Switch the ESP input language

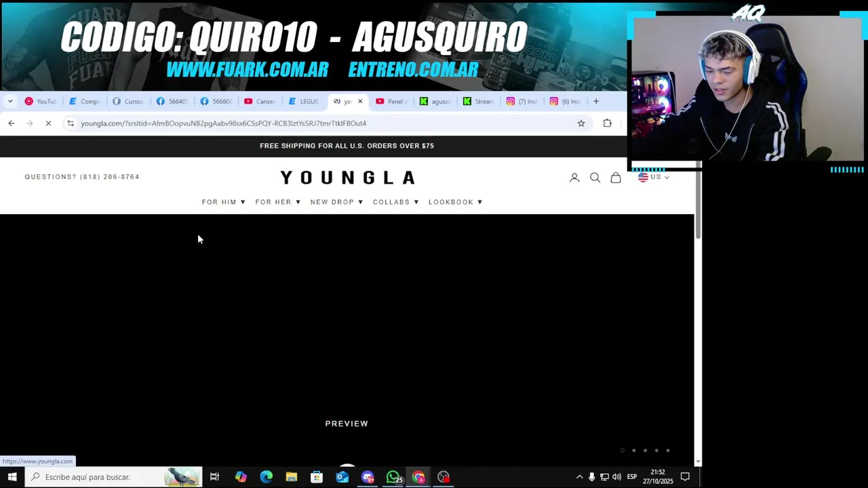[632, 477]
